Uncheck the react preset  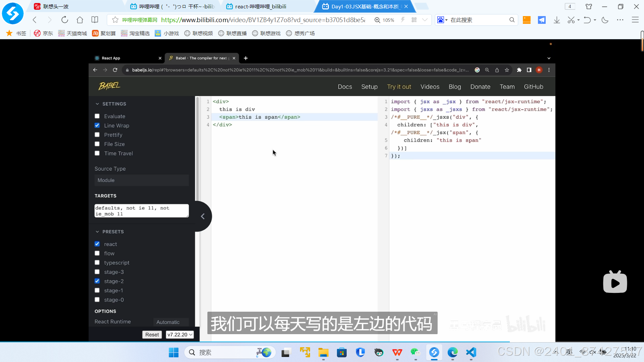click(97, 244)
